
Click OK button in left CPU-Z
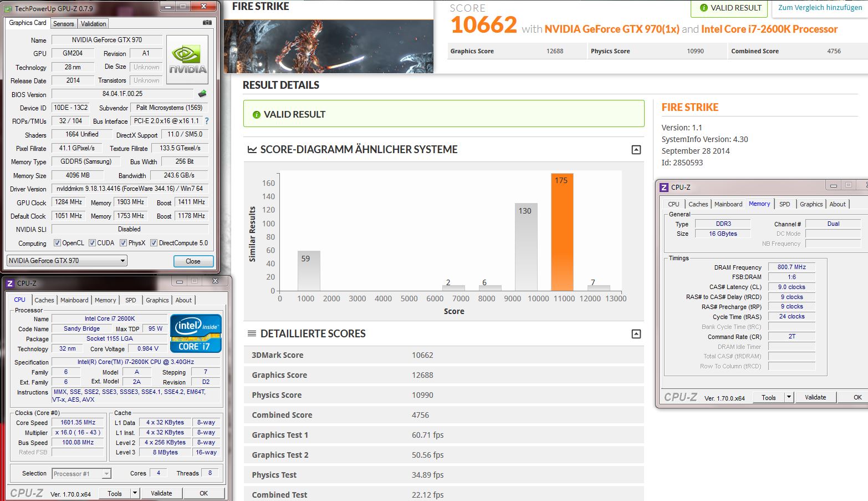click(x=204, y=493)
